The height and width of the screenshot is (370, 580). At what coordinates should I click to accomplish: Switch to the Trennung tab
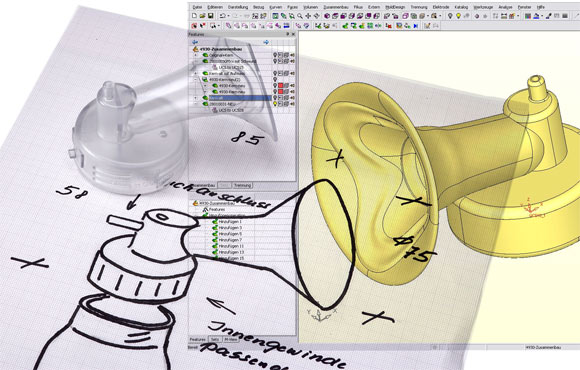243,185
